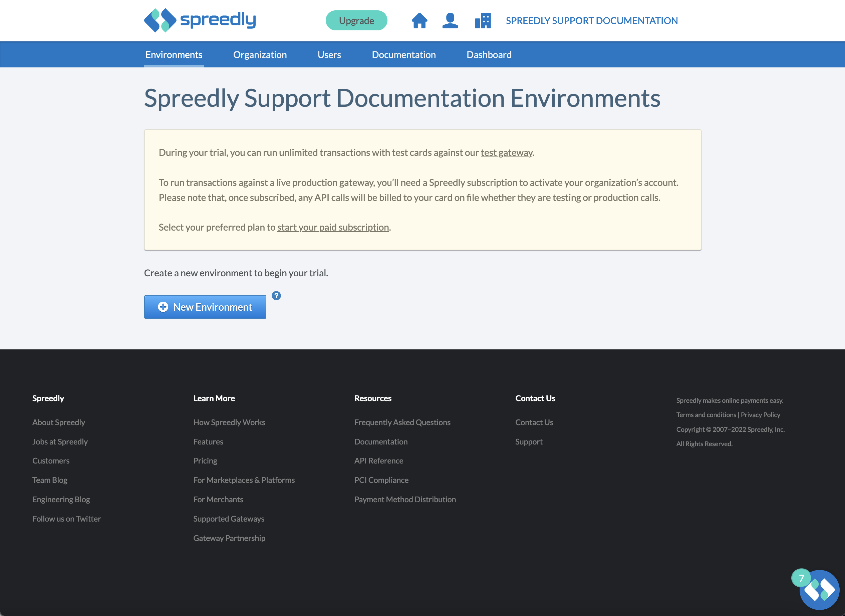The image size is (845, 616).
Task: Open the API Reference link
Action: pos(378,460)
